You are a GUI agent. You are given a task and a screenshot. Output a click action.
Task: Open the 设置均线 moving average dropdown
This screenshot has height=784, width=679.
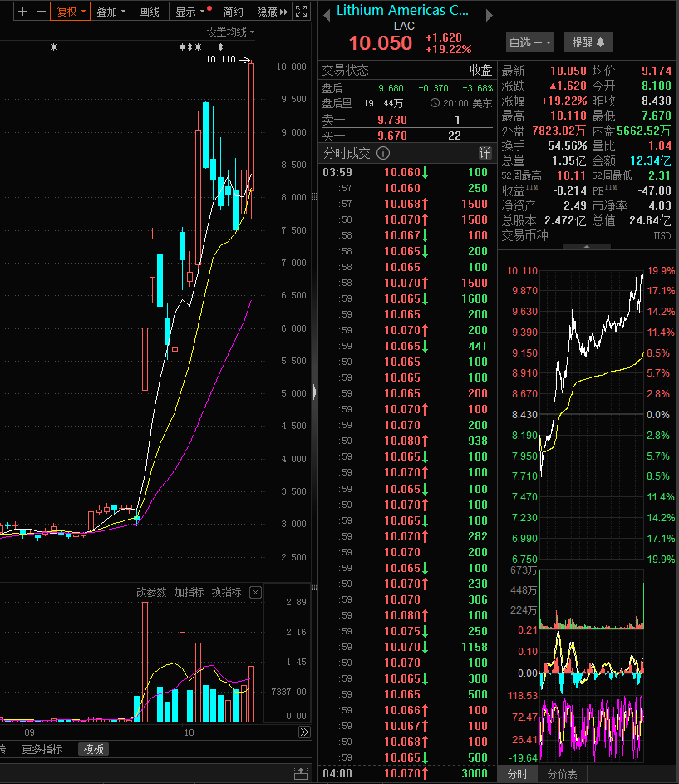(x=230, y=32)
